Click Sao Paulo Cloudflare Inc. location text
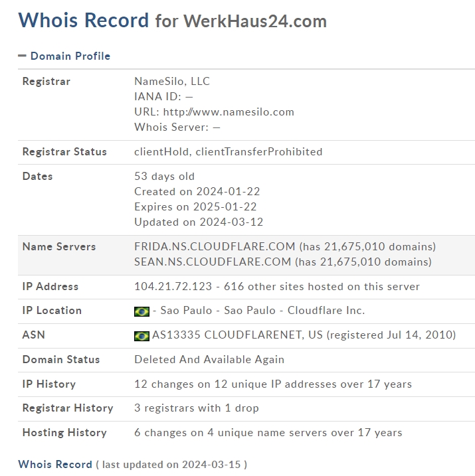 pos(262,310)
